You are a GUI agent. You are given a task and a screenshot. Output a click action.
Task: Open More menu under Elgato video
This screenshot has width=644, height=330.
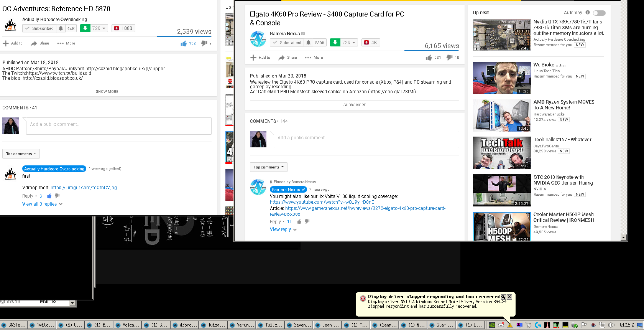point(314,58)
